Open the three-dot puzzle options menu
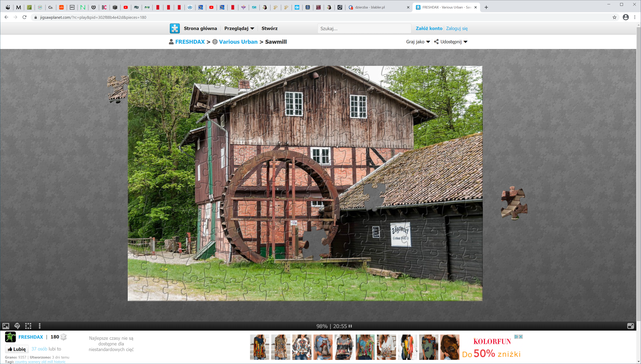641x364 pixels. [x=40, y=326]
